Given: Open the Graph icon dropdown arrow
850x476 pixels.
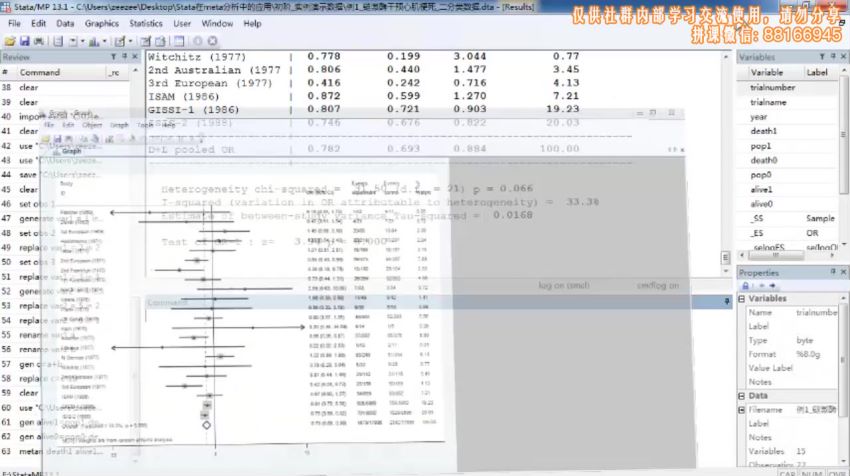Looking at the screenshot, I should pos(104,41).
